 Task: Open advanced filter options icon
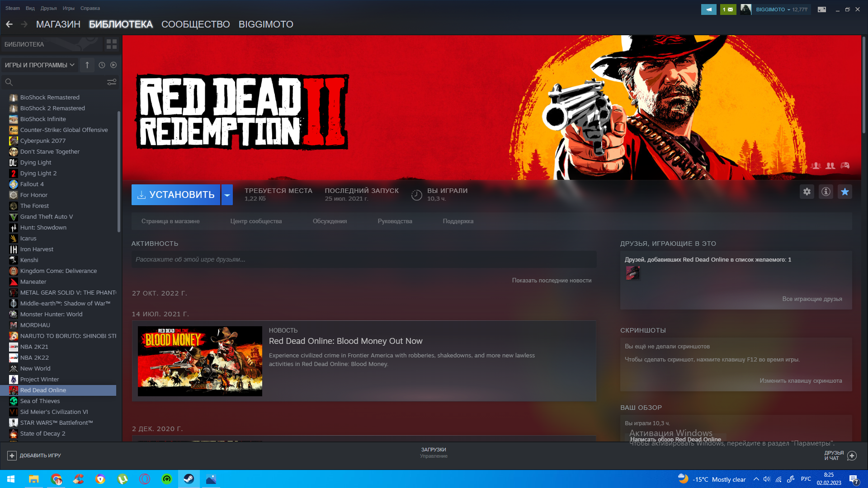(x=111, y=82)
